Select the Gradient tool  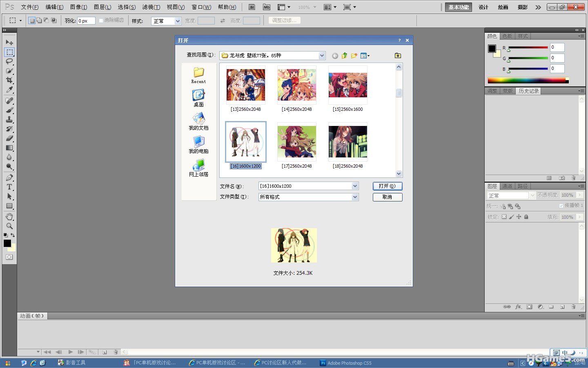9,148
